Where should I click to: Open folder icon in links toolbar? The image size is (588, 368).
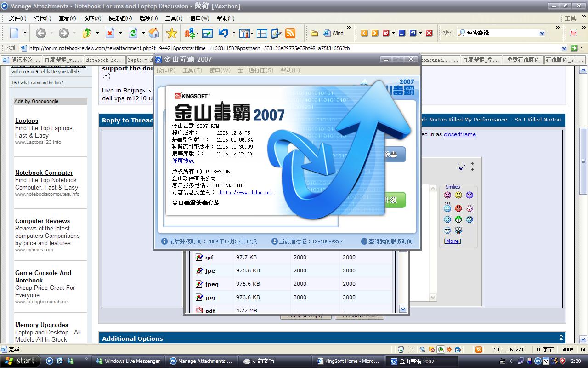[x=315, y=33]
